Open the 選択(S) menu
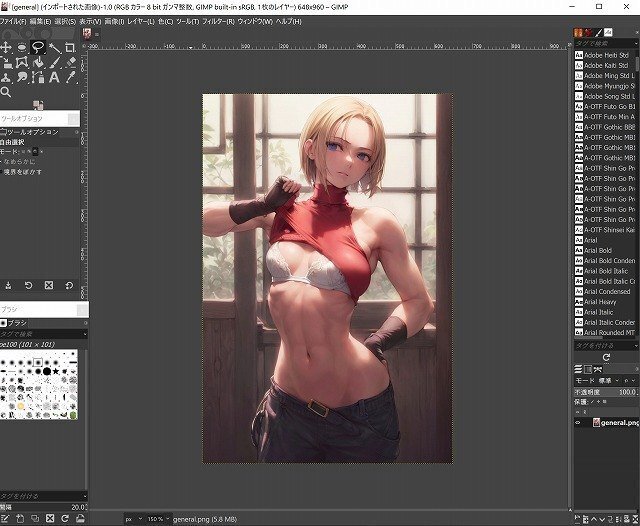 (x=65, y=21)
